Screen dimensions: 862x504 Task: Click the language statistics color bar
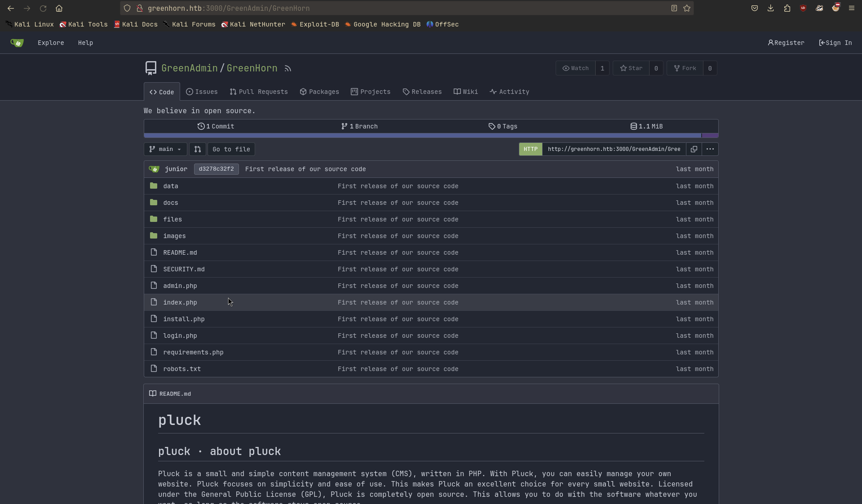[x=422, y=135]
